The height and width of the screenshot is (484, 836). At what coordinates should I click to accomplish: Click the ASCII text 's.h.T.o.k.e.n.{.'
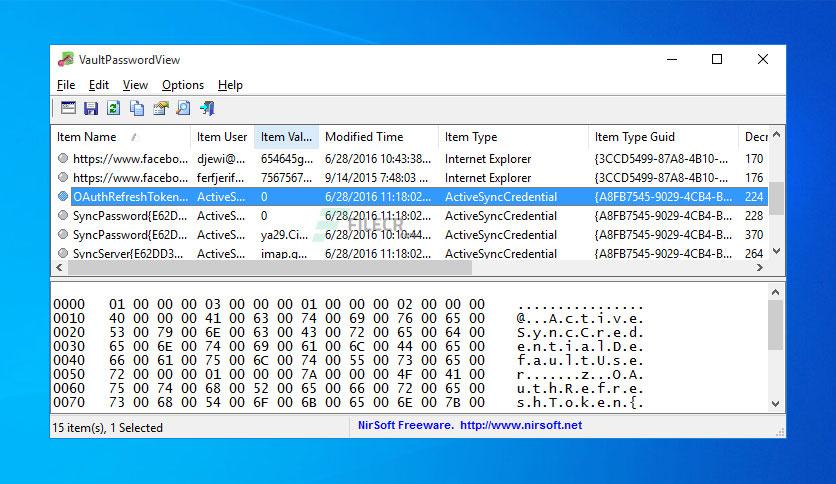coord(580,402)
